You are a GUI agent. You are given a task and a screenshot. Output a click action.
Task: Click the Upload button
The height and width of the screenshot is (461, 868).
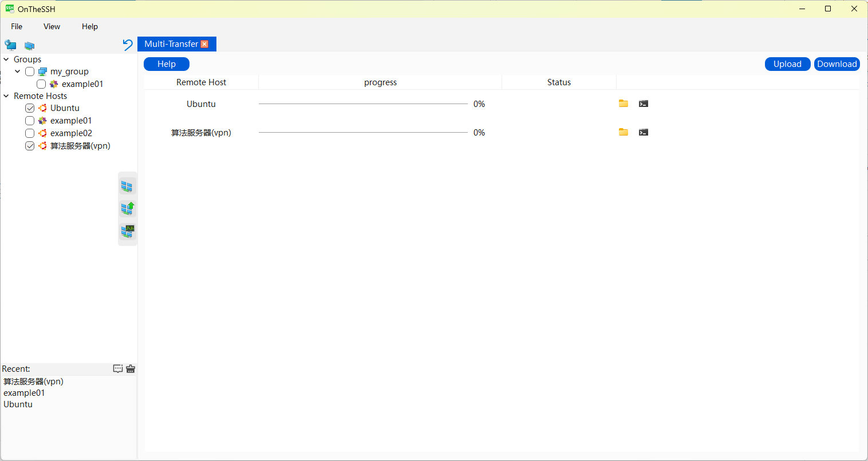pos(787,64)
